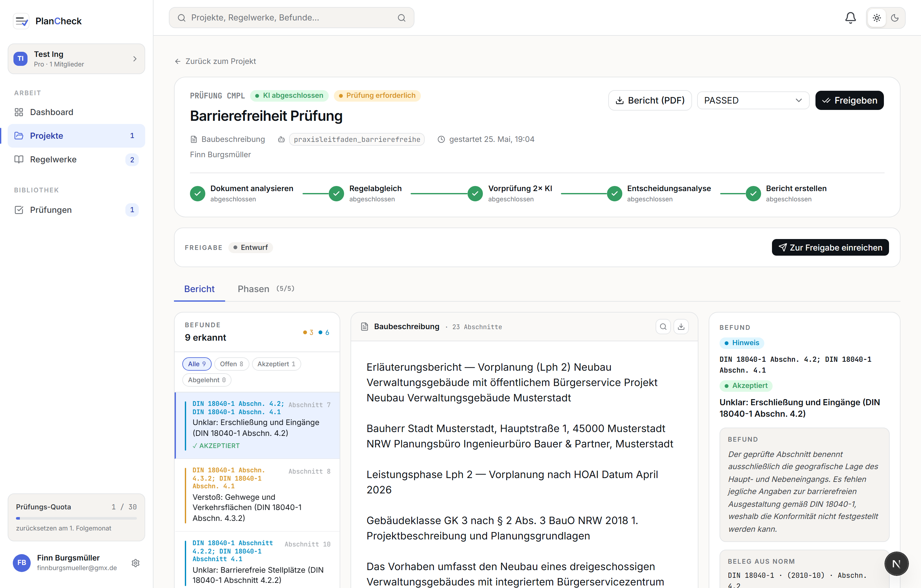Image resolution: width=921 pixels, height=588 pixels.
Task: Switch to dark theme moon icon
Action: (x=894, y=18)
